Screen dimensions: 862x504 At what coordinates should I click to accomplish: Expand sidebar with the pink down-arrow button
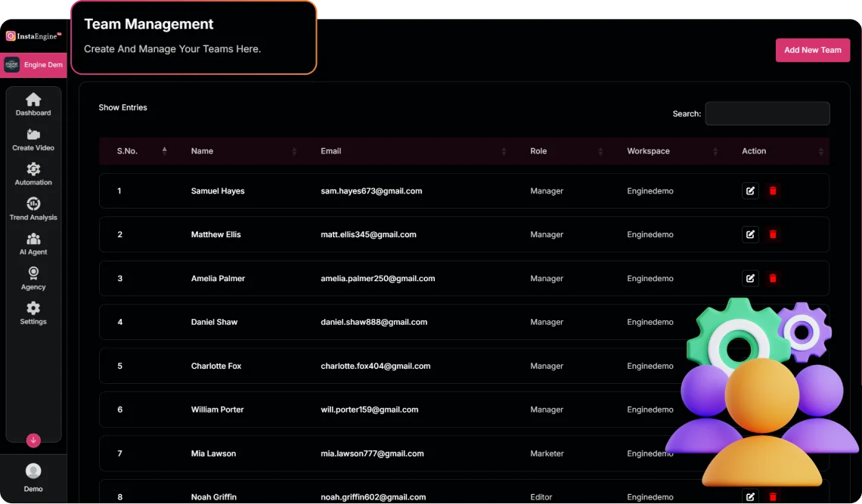click(33, 440)
